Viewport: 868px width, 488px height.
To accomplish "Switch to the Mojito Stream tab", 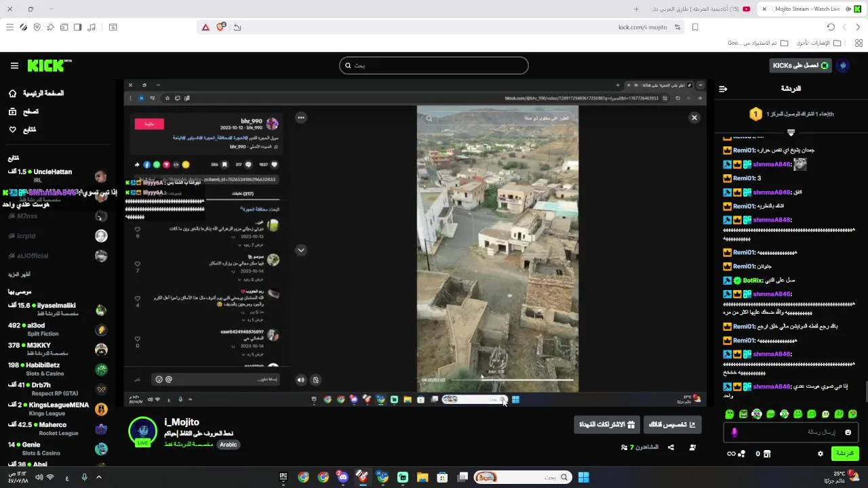I will click(810, 9).
